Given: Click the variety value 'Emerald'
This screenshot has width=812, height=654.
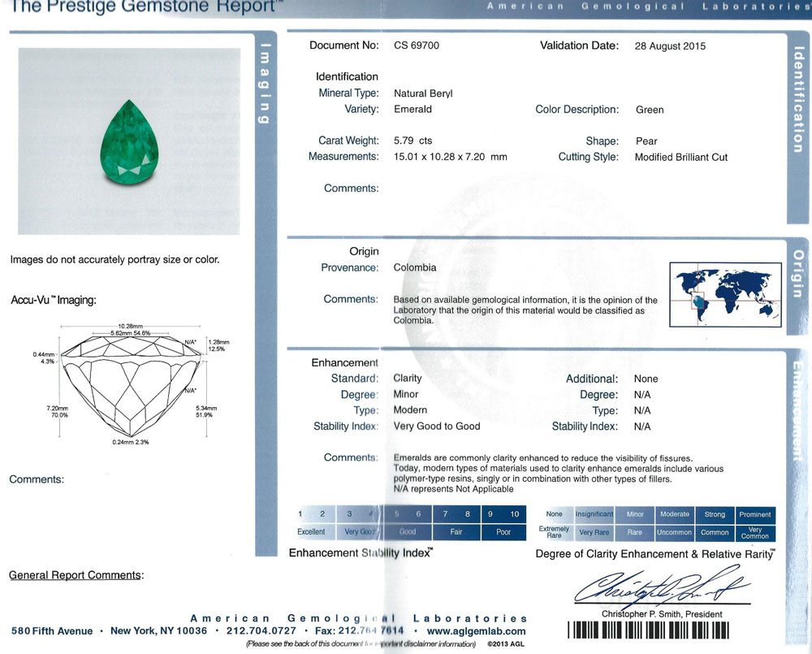Looking at the screenshot, I should click(412, 110).
